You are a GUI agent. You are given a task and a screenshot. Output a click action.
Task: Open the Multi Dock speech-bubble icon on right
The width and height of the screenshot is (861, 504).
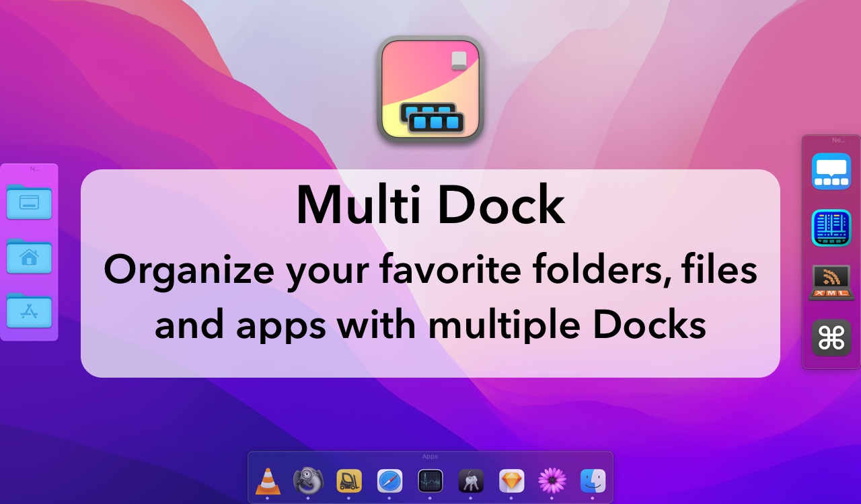[830, 171]
